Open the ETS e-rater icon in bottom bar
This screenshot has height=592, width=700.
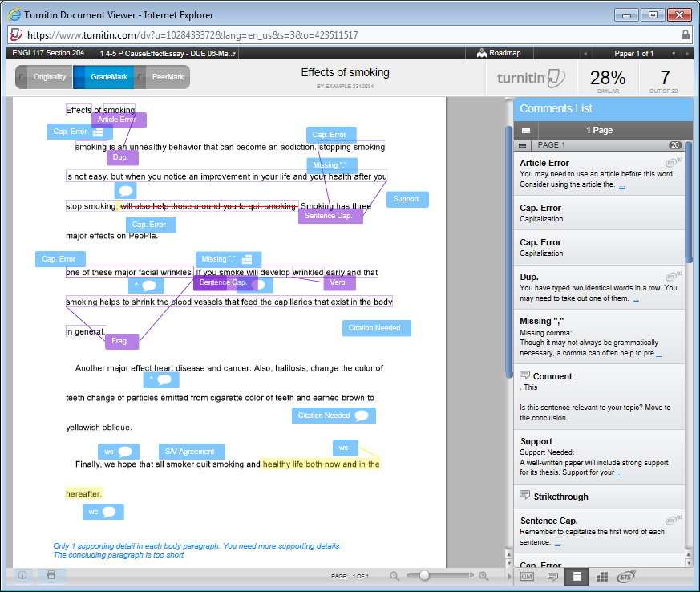[625, 576]
